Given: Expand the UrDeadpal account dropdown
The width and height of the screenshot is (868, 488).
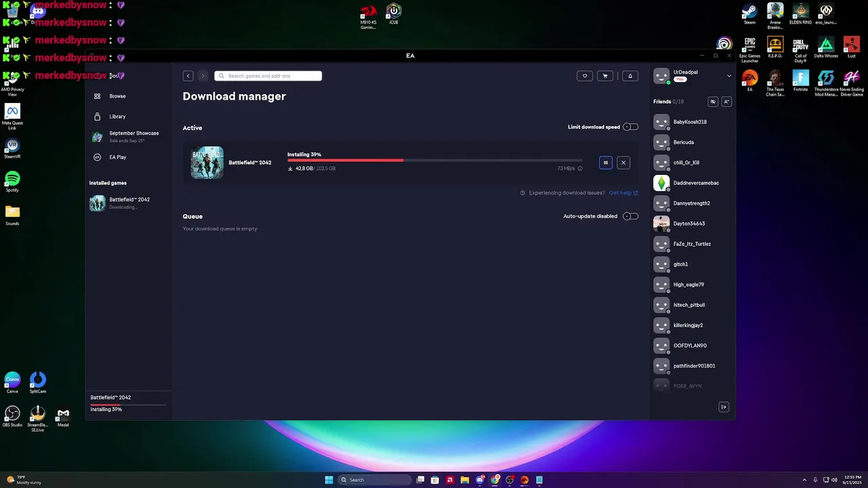Looking at the screenshot, I should (x=729, y=76).
